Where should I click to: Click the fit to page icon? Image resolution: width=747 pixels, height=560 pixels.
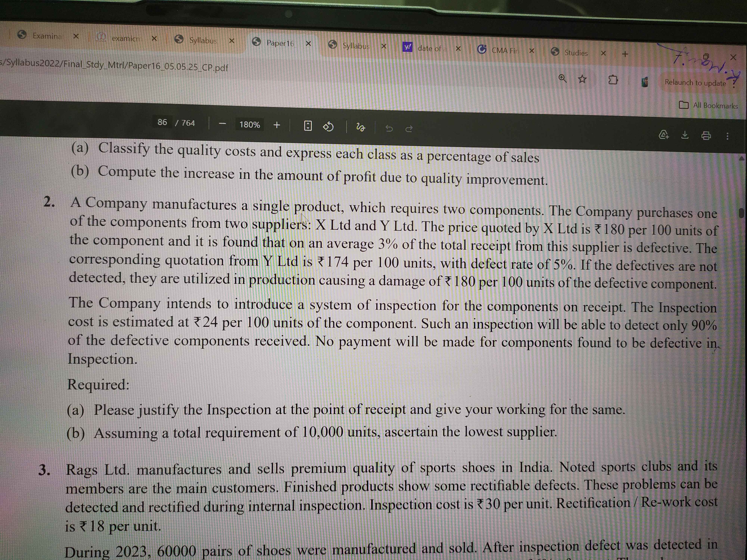(308, 126)
